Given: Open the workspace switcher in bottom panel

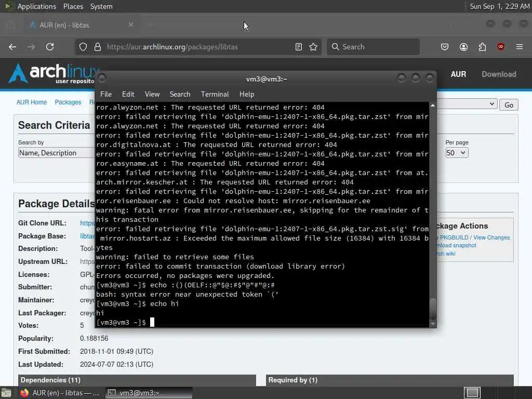Looking at the screenshot, I should [x=472, y=393].
